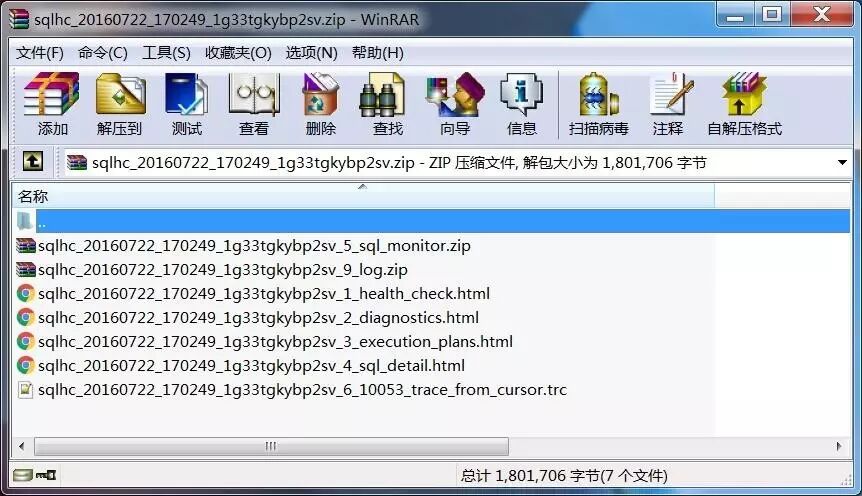
Task: Click the scrollbar left arrow
Action: (x=22, y=446)
